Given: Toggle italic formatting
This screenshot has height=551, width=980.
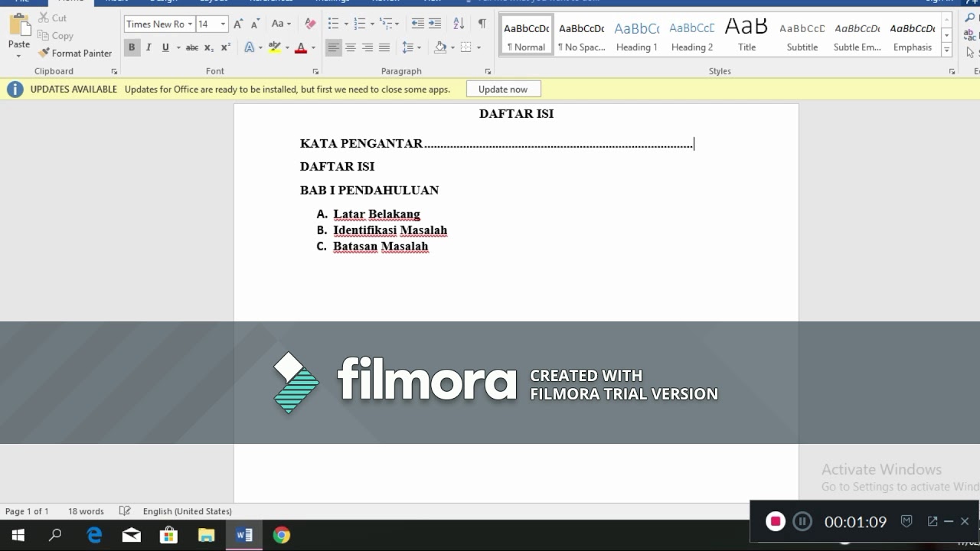Looking at the screenshot, I should coord(149,47).
